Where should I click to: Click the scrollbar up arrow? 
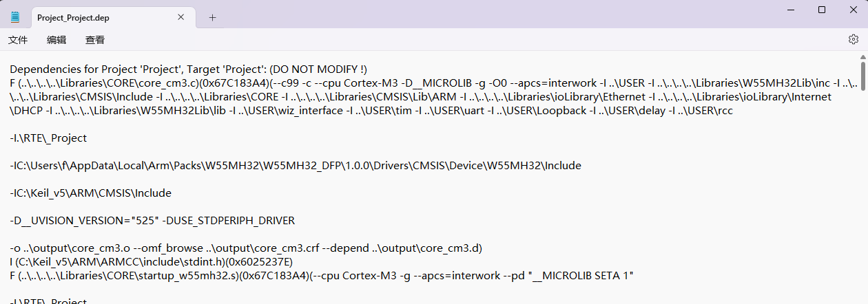tap(862, 56)
